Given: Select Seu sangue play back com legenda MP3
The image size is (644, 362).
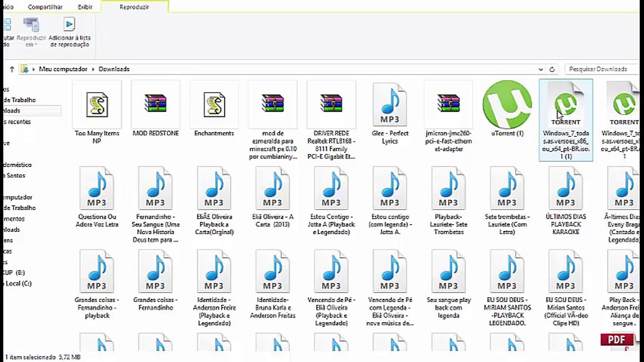Looking at the screenshot, I should [x=448, y=271].
